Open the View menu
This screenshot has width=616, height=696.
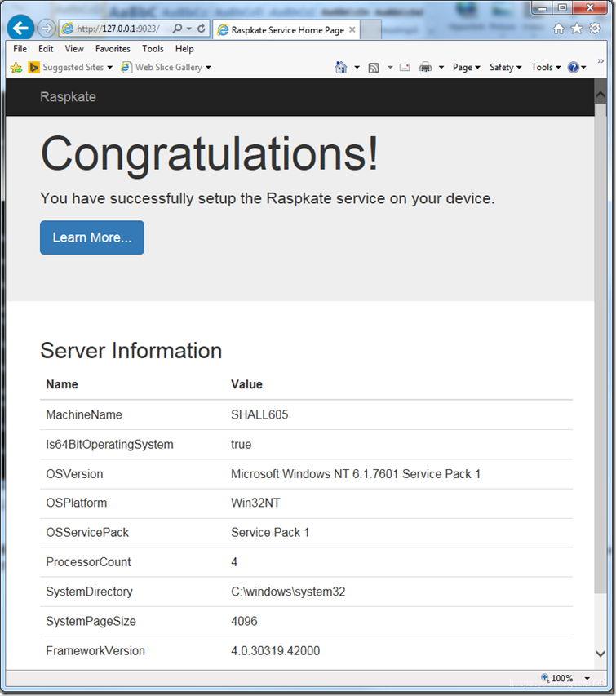tap(74, 49)
